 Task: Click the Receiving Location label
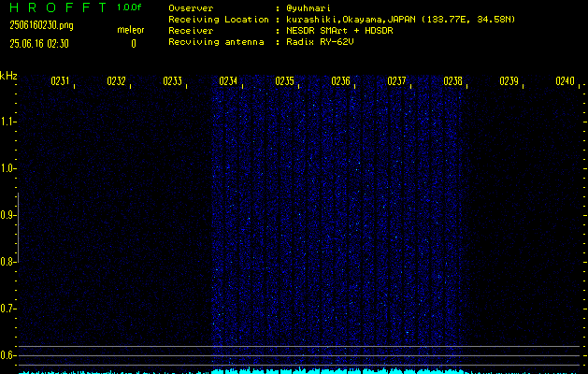pyautogui.click(x=219, y=20)
